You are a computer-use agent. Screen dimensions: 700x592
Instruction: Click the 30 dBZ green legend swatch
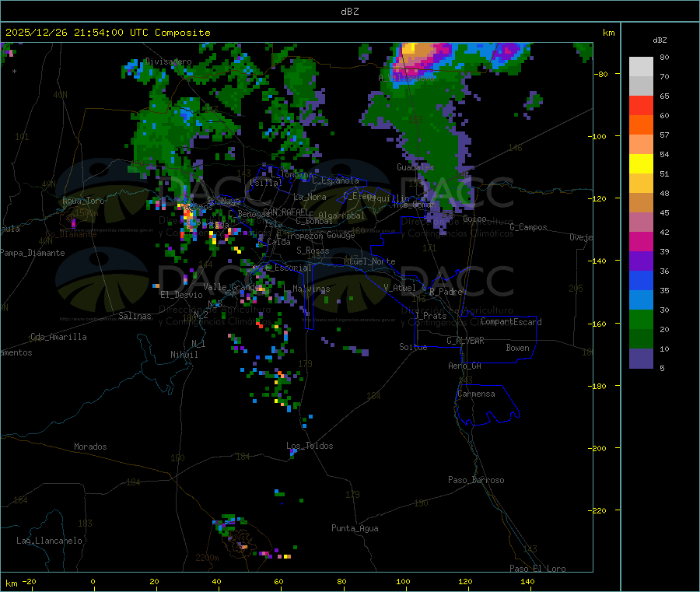(641, 319)
